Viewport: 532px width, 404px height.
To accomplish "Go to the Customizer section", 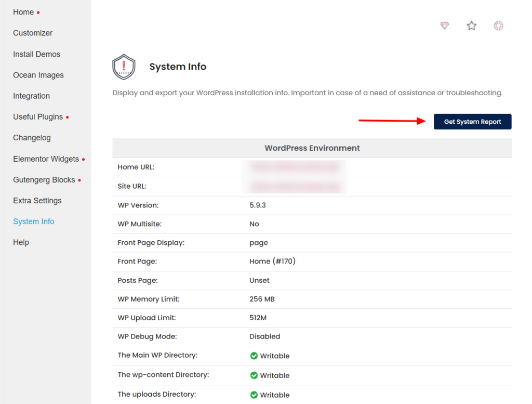I will (33, 33).
